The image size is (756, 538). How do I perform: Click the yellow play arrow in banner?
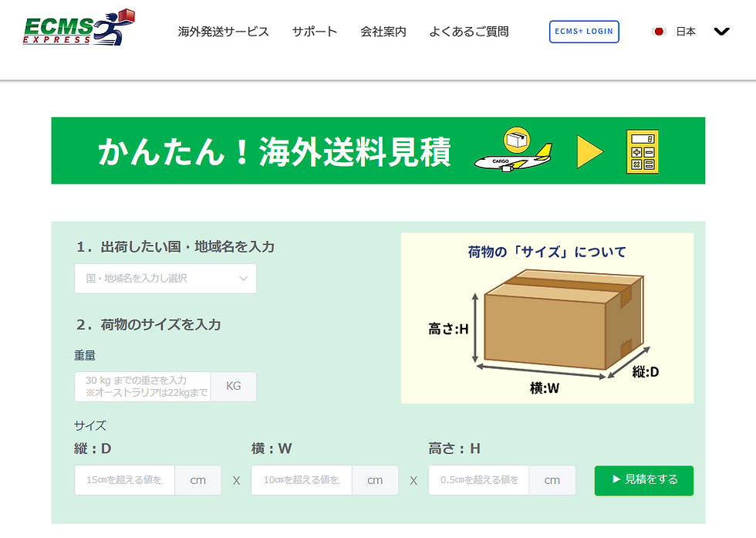click(589, 151)
